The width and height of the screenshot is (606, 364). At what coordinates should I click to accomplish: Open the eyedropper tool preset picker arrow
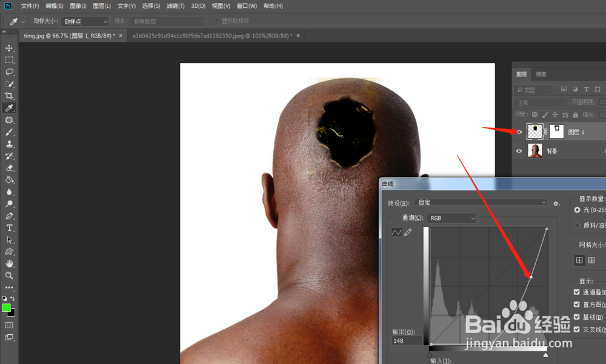coord(23,22)
